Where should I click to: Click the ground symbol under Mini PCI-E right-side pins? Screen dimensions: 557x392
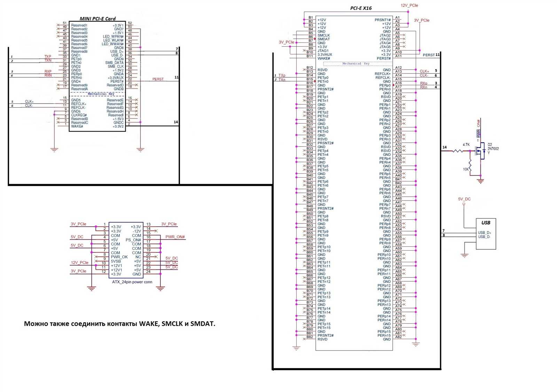[x=140, y=150]
